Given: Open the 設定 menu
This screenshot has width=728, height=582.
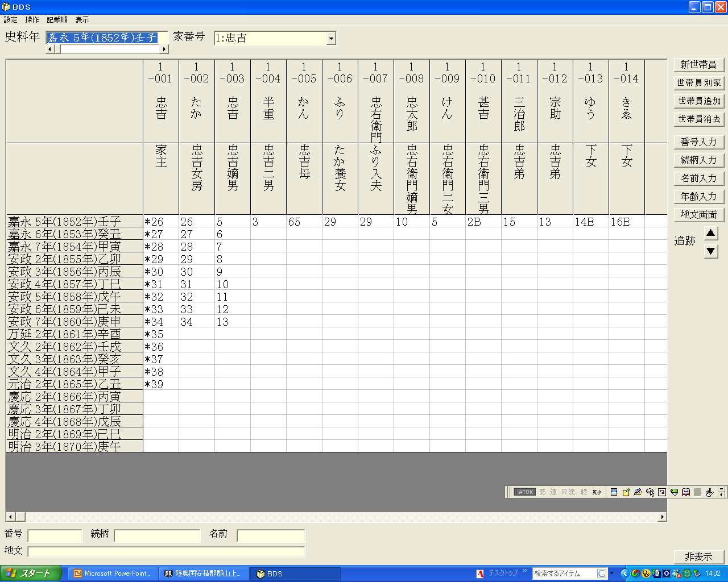Looking at the screenshot, I should pos(10,20).
